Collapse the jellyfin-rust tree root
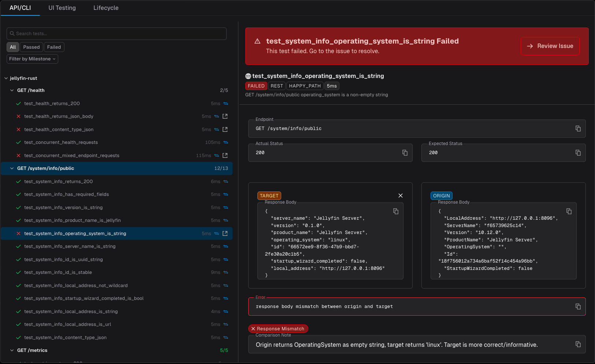Screen dimensions: 595x364 coord(6,78)
